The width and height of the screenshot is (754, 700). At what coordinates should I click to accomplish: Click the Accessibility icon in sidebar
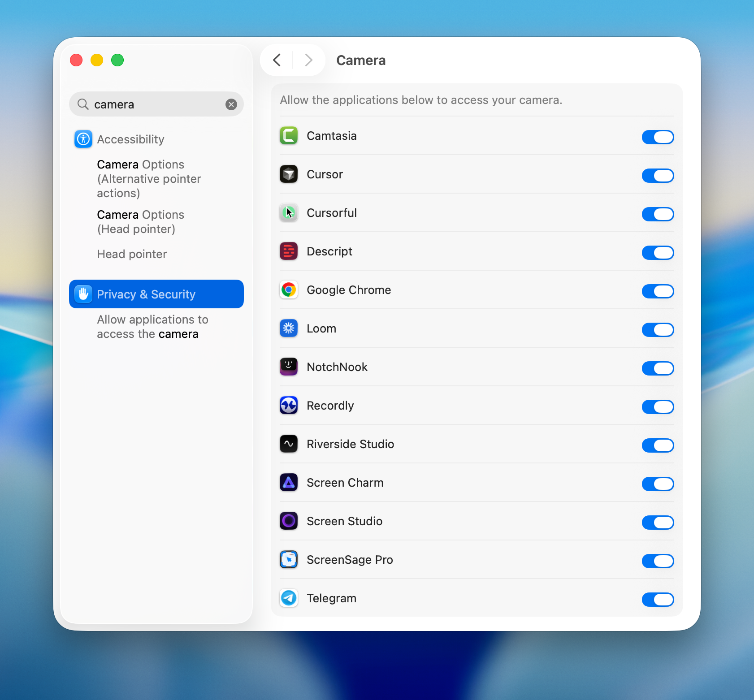(83, 139)
